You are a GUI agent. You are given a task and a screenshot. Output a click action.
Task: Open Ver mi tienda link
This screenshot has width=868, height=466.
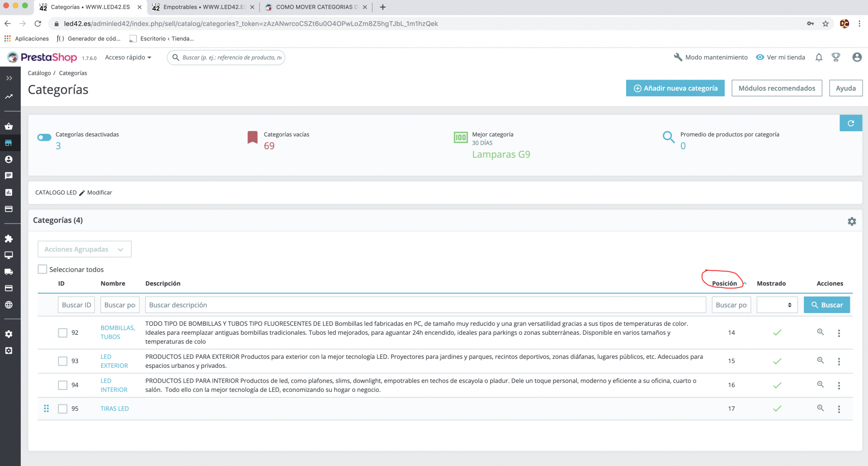(781, 57)
